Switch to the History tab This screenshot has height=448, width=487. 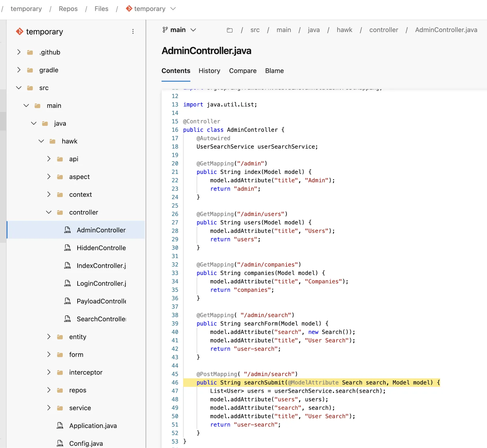(209, 71)
